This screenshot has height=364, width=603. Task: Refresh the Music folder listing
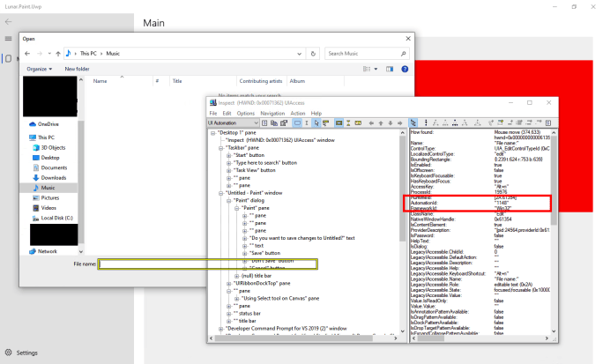click(313, 54)
